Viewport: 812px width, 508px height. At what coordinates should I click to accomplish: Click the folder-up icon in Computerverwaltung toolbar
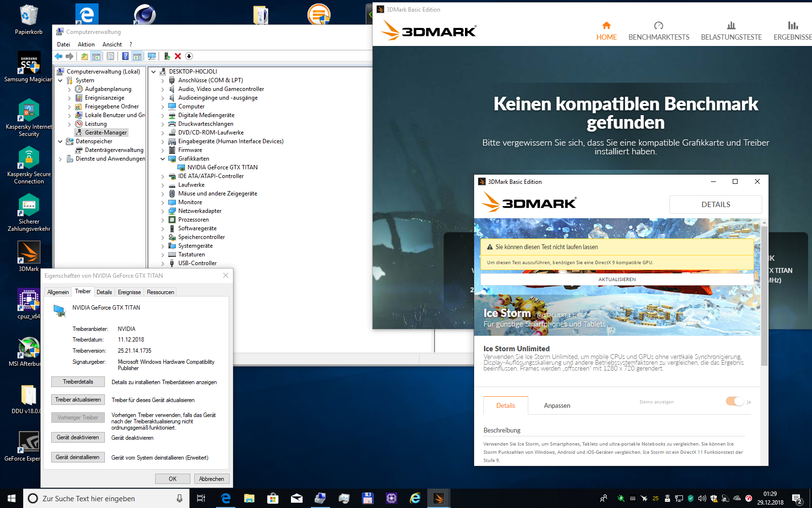point(85,57)
